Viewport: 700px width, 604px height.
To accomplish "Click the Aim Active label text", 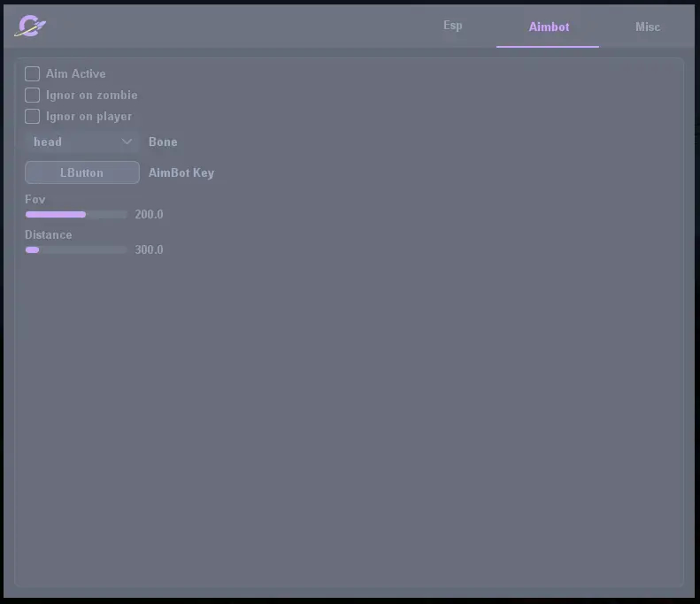I will [75, 74].
